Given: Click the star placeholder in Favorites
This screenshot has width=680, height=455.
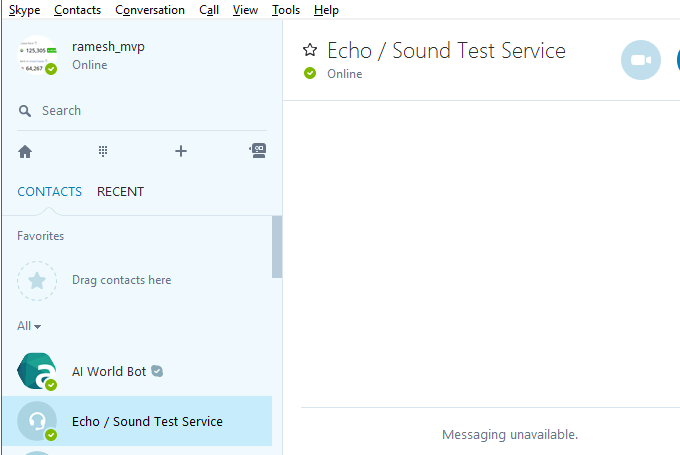Looking at the screenshot, I should coord(37,281).
